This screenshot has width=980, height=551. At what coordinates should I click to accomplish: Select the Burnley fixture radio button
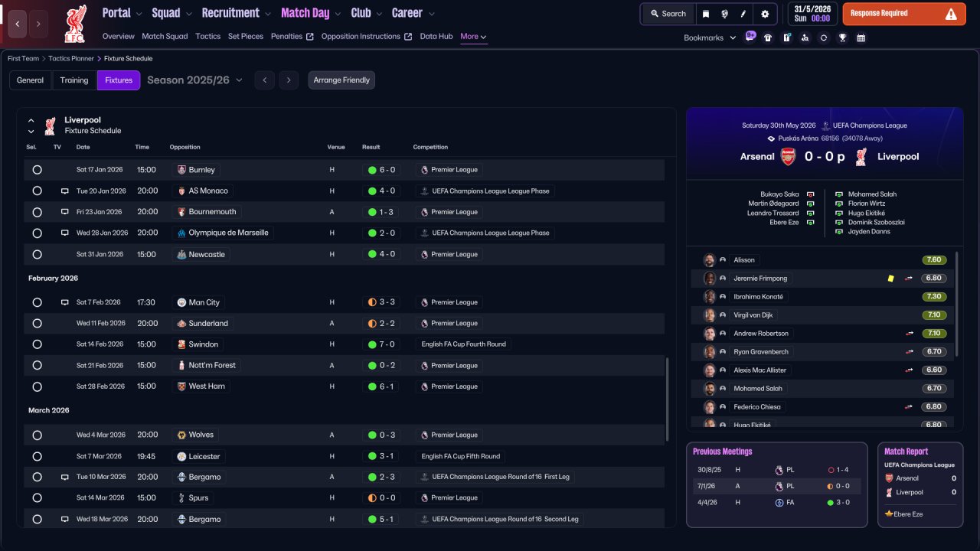coord(37,170)
